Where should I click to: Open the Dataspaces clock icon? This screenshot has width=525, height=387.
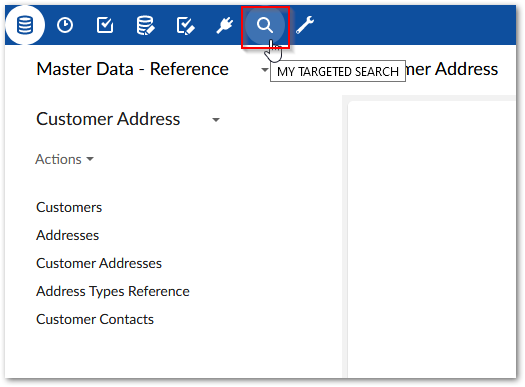click(65, 25)
